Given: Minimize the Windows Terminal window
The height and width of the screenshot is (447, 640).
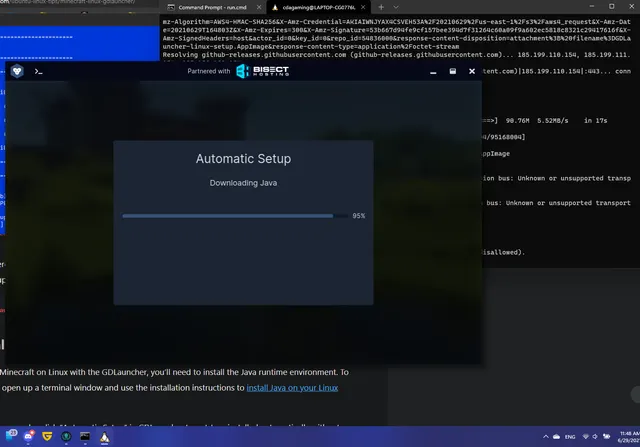Looking at the screenshot, I should [592, 6].
